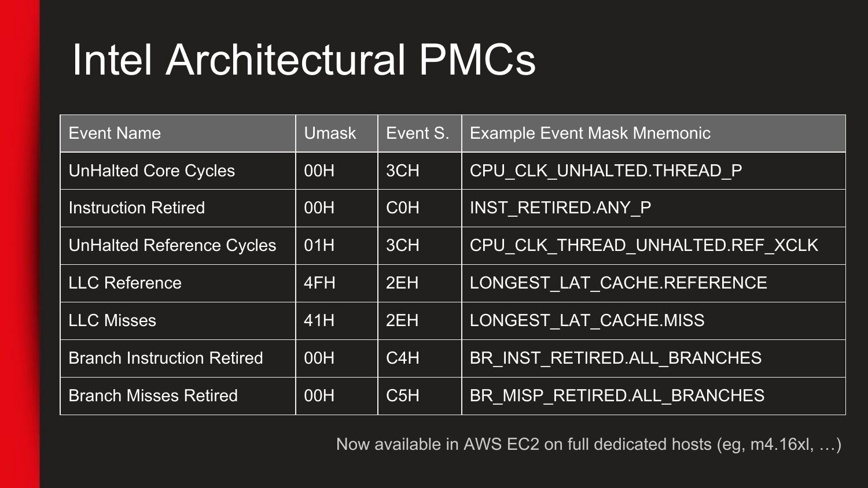This screenshot has height=488, width=868.
Task: Click the Example Event Mask Mnemonic header
Action: 590,134
